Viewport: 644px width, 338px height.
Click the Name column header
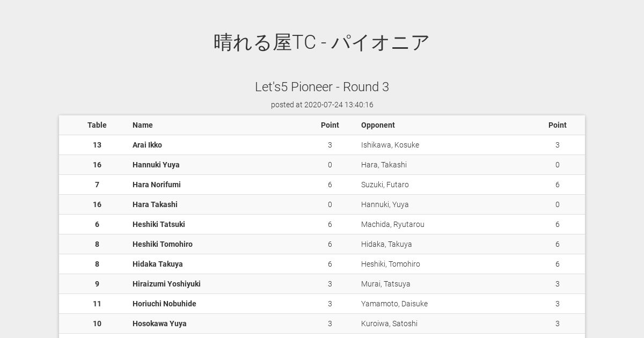point(143,125)
